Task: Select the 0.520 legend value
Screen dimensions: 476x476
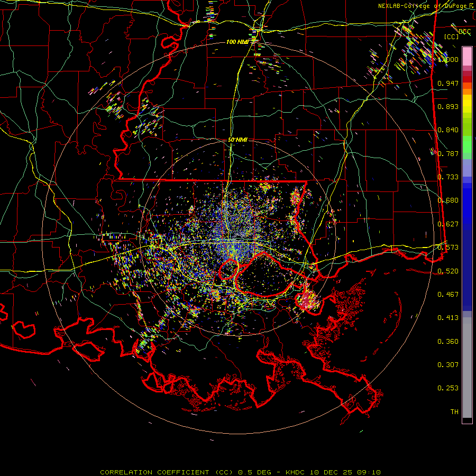Action: tap(448, 271)
